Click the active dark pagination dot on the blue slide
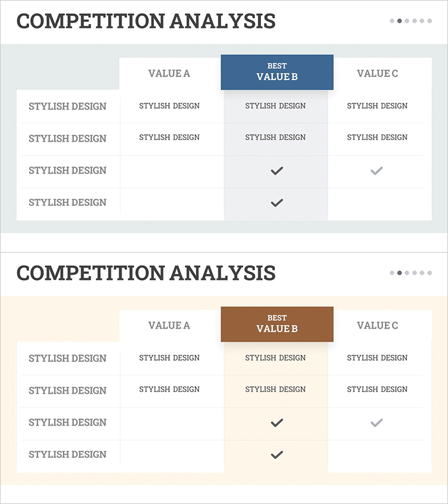 click(x=399, y=21)
